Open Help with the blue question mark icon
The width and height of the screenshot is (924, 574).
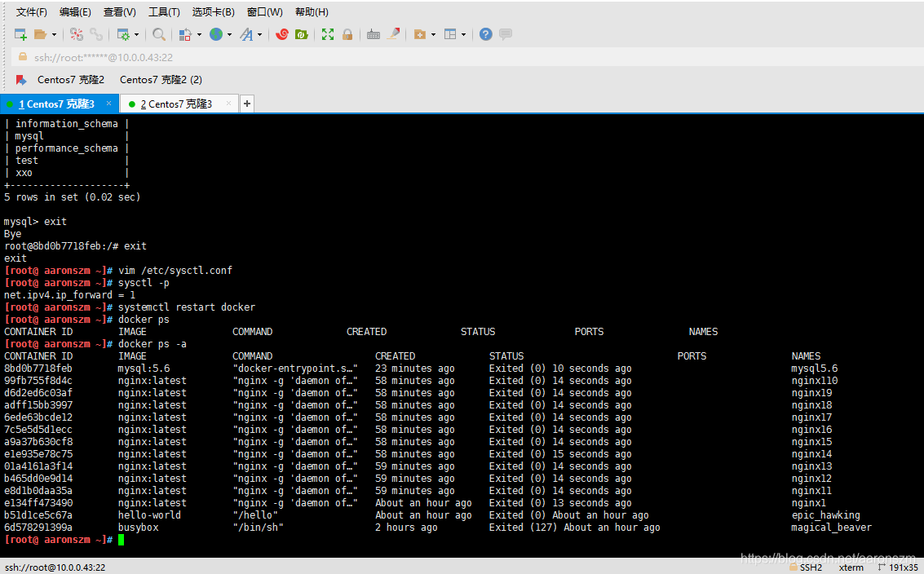(x=485, y=35)
